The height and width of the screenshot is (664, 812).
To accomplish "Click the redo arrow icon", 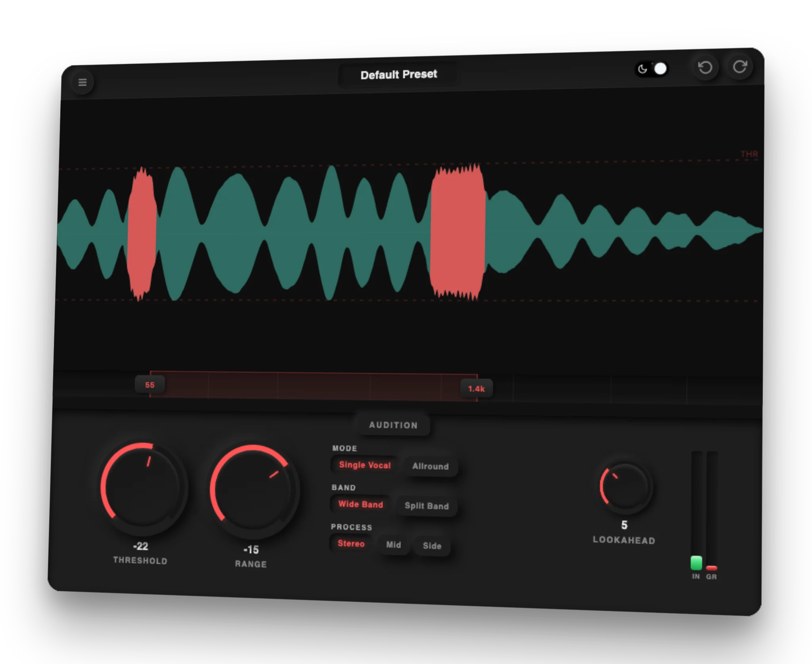I will [x=740, y=65].
